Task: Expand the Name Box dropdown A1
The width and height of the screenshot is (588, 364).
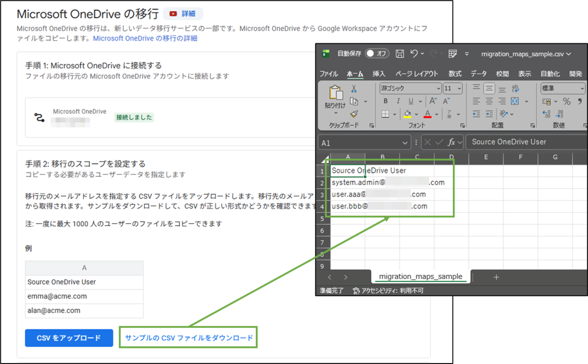Action: pos(405,142)
